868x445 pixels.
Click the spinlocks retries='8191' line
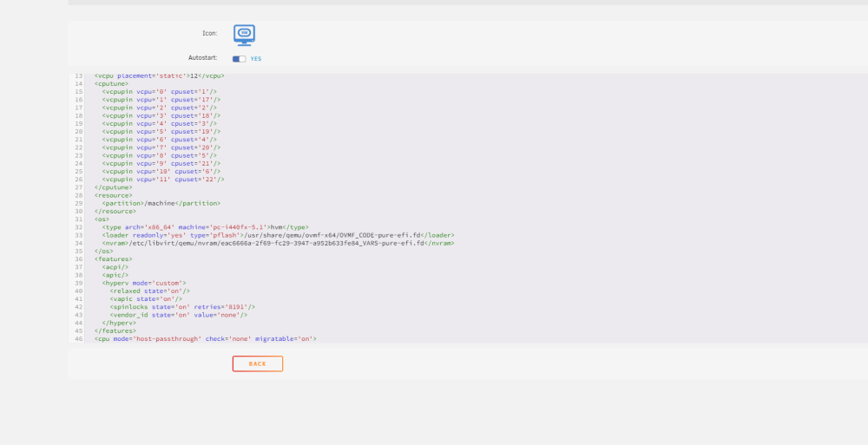[182, 306]
